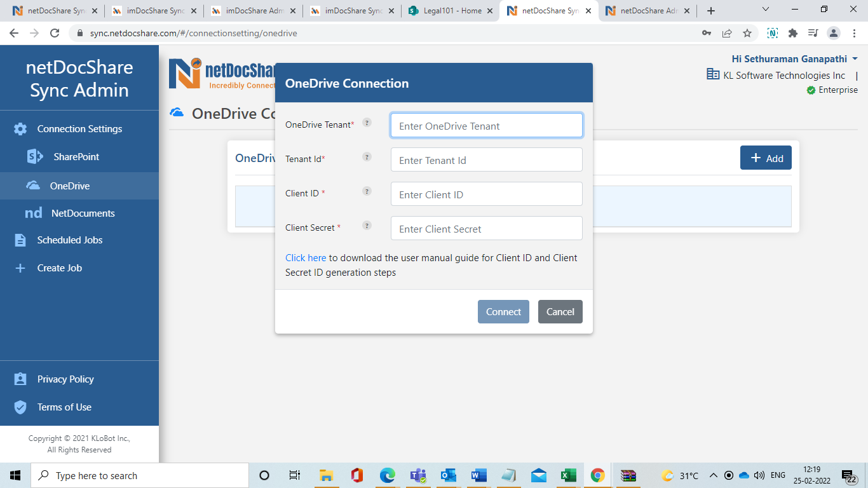Click the browser back arrow

(x=14, y=33)
